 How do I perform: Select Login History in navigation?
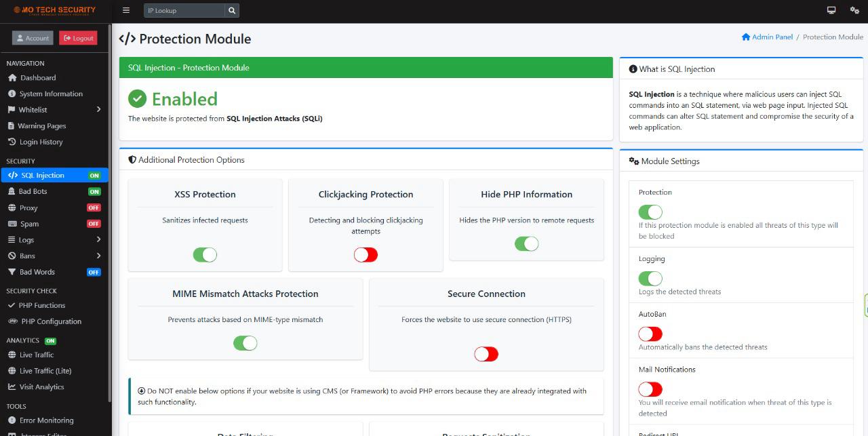tap(54, 142)
